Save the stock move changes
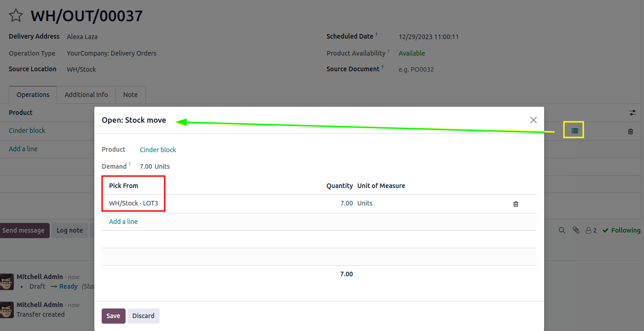The height and width of the screenshot is (331, 644). tap(113, 316)
